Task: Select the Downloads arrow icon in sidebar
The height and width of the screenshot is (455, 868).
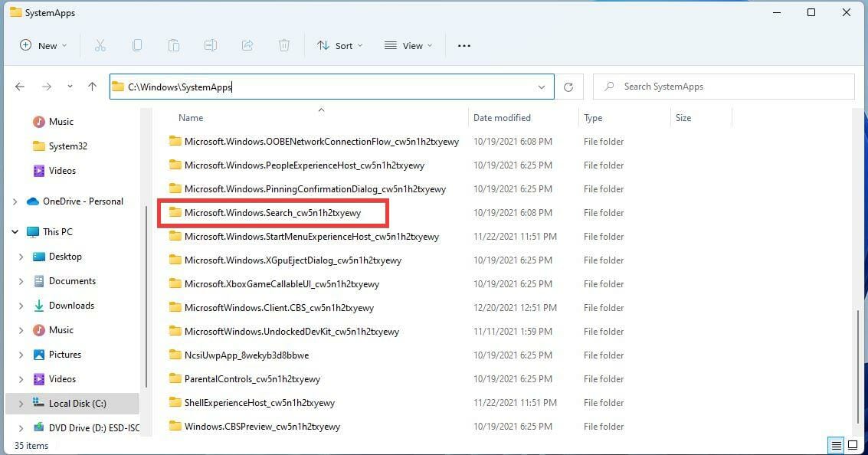Action: click(39, 306)
